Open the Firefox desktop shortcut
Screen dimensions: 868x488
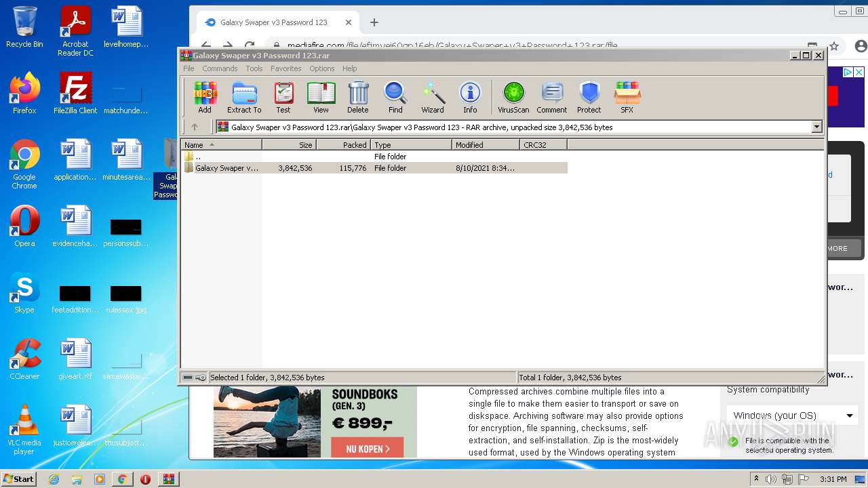24,94
